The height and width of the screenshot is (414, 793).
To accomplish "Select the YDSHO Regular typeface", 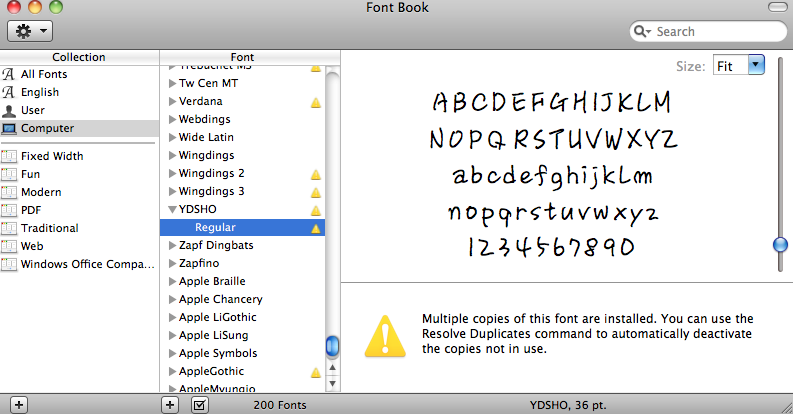I will tap(242, 227).
